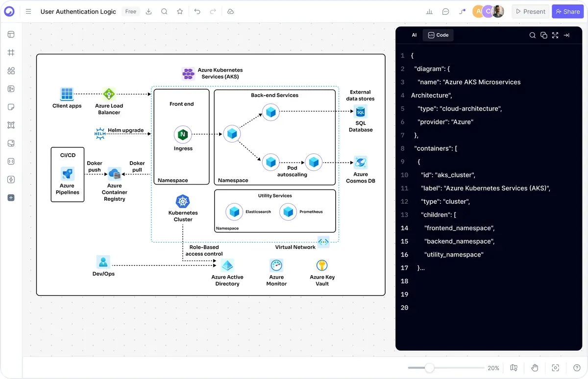Click the Present button
Screen dimensions: 588x379
pos(530,12)
